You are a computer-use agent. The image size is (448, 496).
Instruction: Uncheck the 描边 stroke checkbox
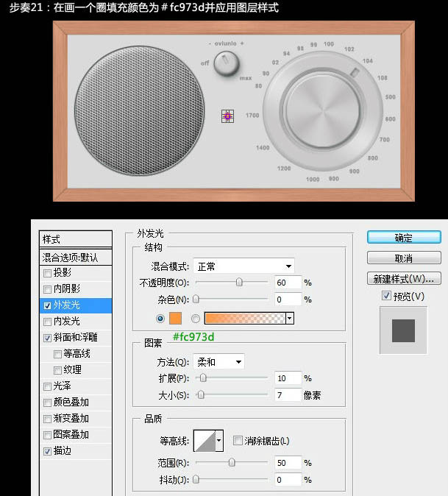tap(47, 451)
